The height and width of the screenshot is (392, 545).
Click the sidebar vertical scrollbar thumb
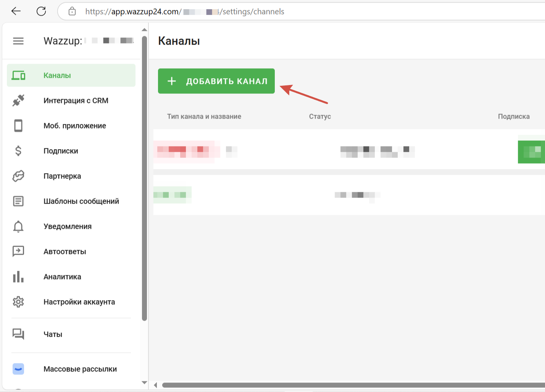click(144, 178)
